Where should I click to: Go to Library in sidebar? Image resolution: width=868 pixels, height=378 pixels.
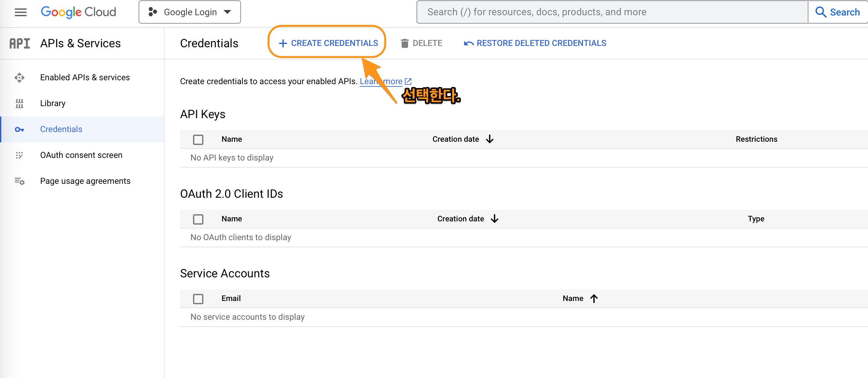coord(53,103)
